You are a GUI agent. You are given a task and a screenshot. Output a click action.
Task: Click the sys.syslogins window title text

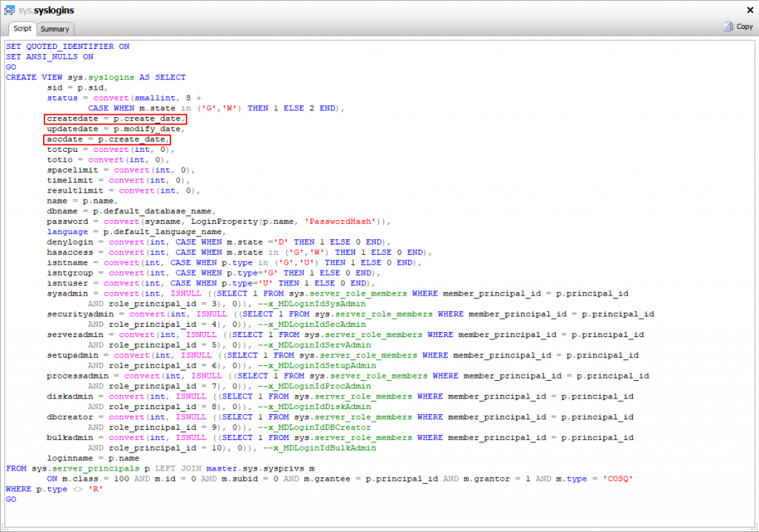click(x=46, y=10)
